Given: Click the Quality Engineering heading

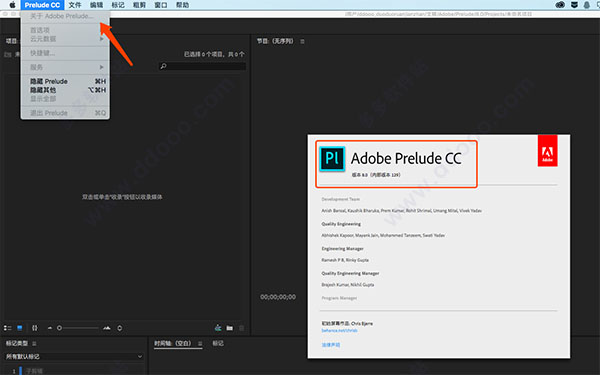Looking at the screenshot, I should (341, 224).
